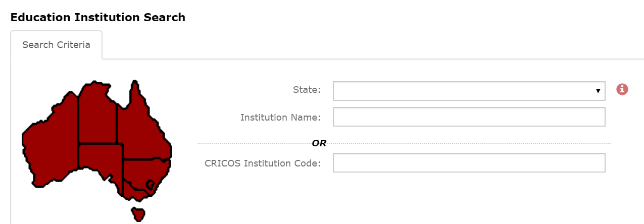Expand State options via the arrow

tap(598, 91)
